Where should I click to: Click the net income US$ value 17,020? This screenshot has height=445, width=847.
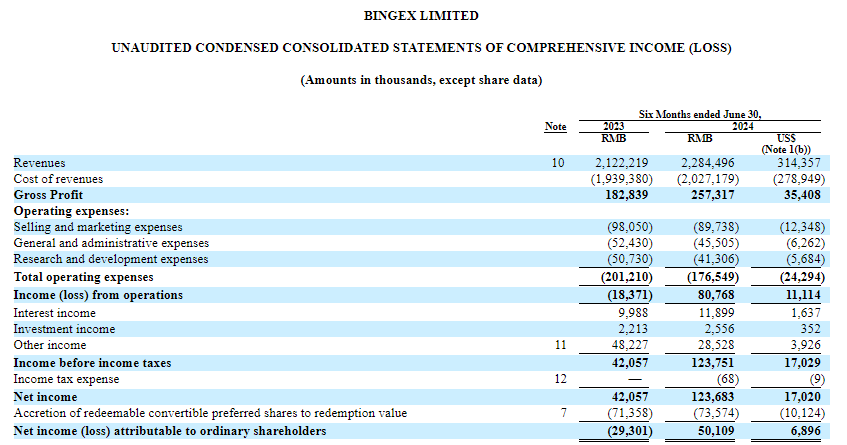pos(802,397)
